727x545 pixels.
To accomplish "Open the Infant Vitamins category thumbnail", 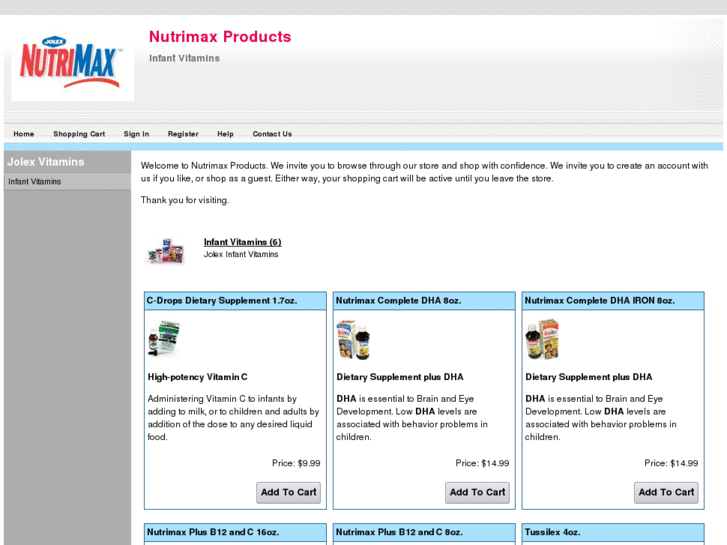I will [x=166, y=250].
